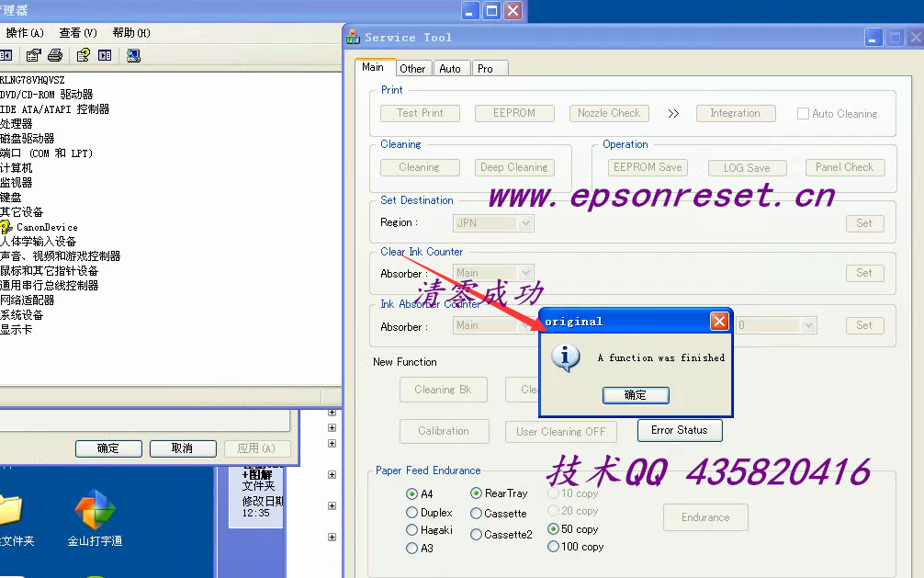
Task: Click the Help question-mark toolbar icon
Action: (x=84, y=55)
